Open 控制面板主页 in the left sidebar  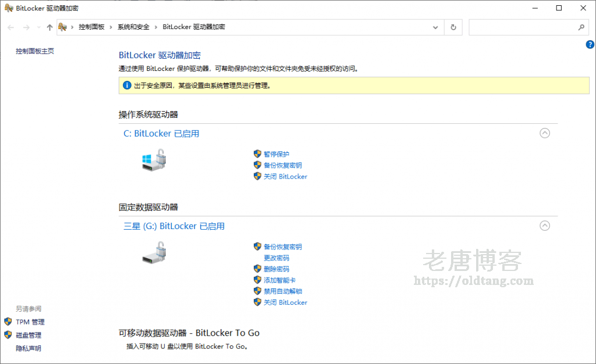coord(35,51)
